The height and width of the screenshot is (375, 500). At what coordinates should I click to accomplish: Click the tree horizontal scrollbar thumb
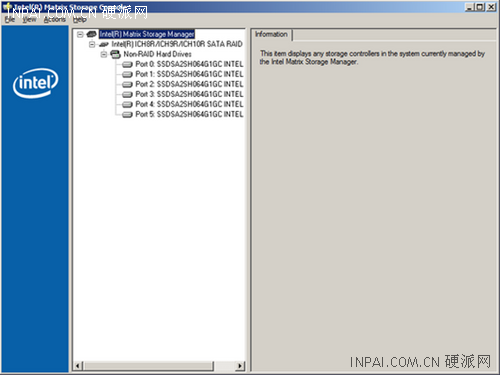coord(148,366)
